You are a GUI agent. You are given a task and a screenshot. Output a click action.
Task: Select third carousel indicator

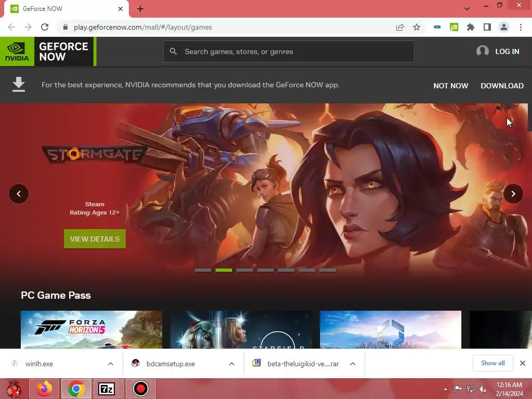[x=245, y=270]
